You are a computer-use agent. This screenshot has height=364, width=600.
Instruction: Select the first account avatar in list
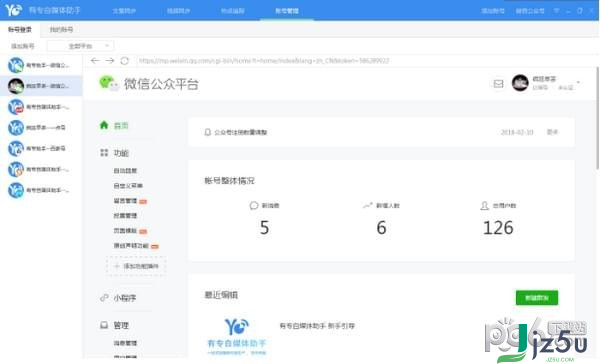tap(16, 65)
